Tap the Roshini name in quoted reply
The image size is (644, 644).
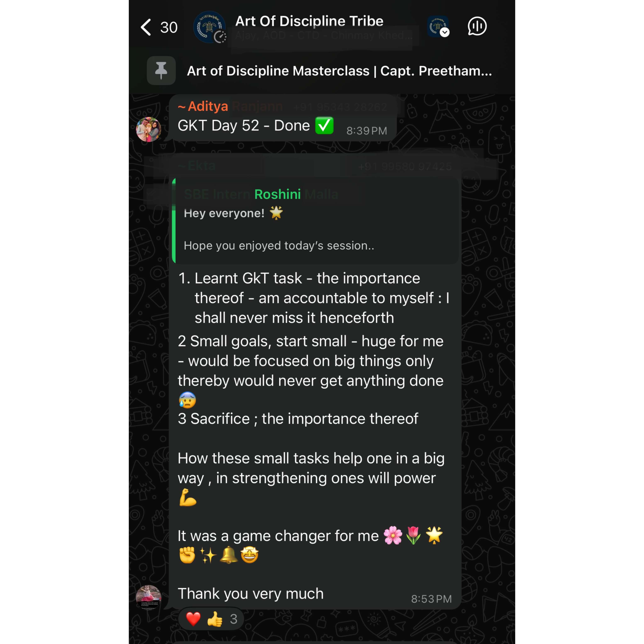point(277,194)
